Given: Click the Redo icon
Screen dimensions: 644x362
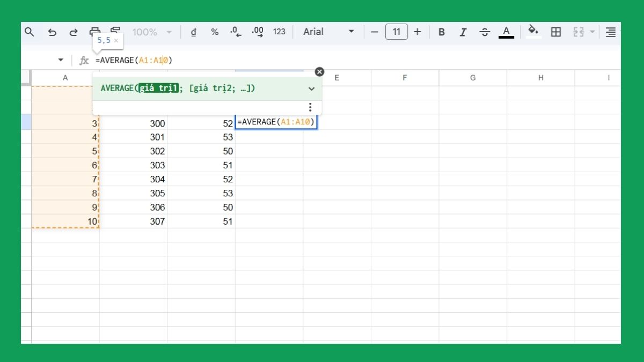Looking at the screenshot, I should pos(74,32).
